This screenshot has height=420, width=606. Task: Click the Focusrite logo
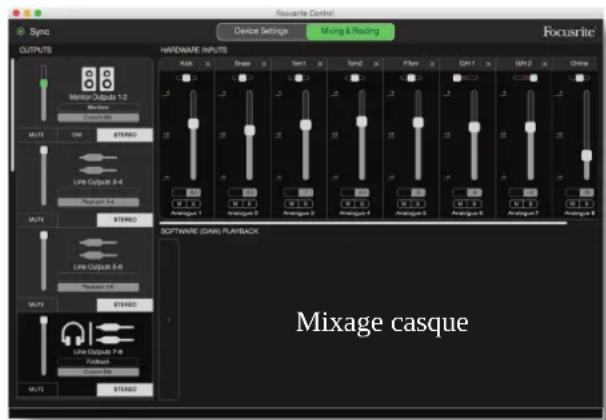click(x=569, y=32)
